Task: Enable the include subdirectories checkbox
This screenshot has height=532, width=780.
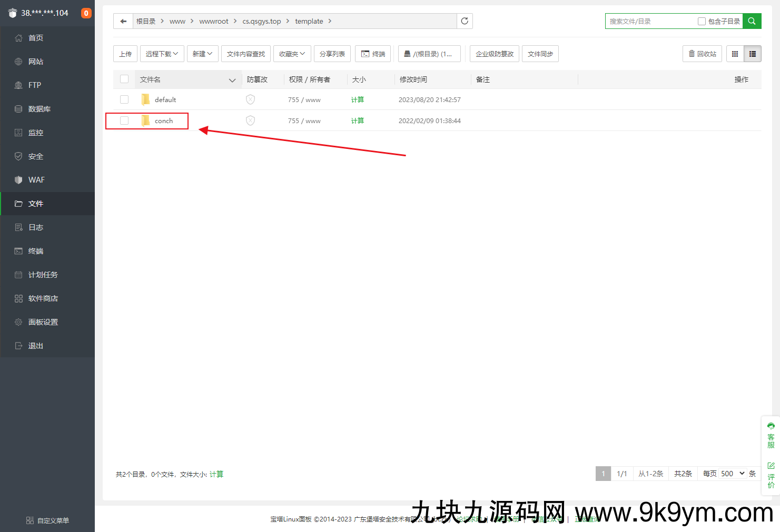Action: [x=702, y=21]
